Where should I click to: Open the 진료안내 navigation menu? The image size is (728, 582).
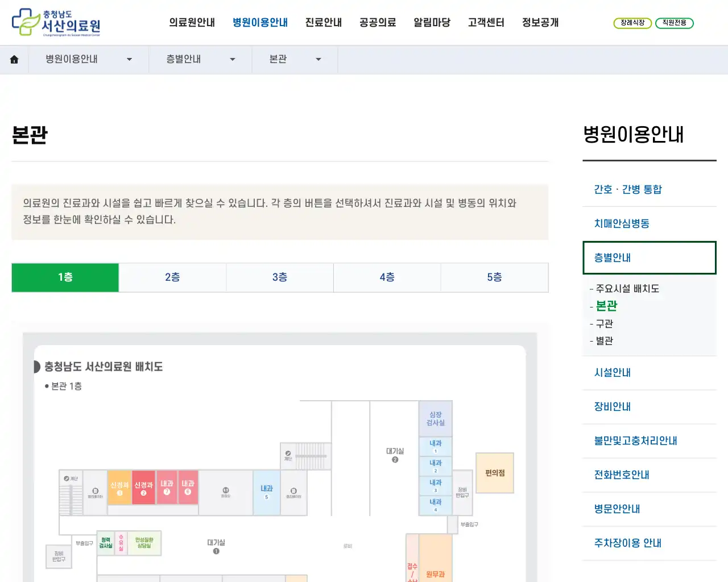pyautogui.click(x=323, y=22)
